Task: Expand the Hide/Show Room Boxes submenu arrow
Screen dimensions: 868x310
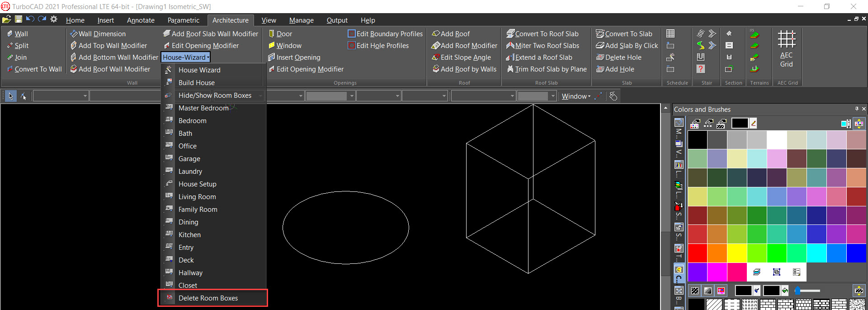Action: tap(261, 95)
